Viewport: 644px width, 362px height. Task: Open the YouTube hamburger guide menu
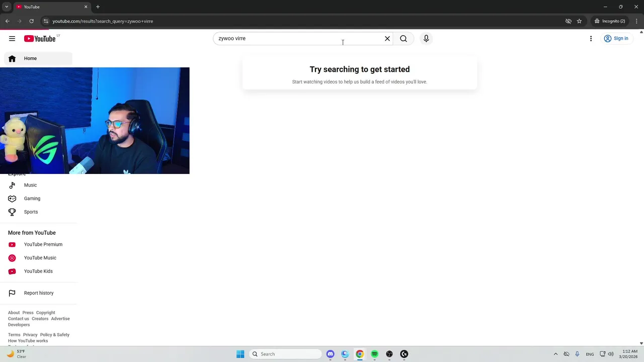pyautogui.click(x=12, y=39)
